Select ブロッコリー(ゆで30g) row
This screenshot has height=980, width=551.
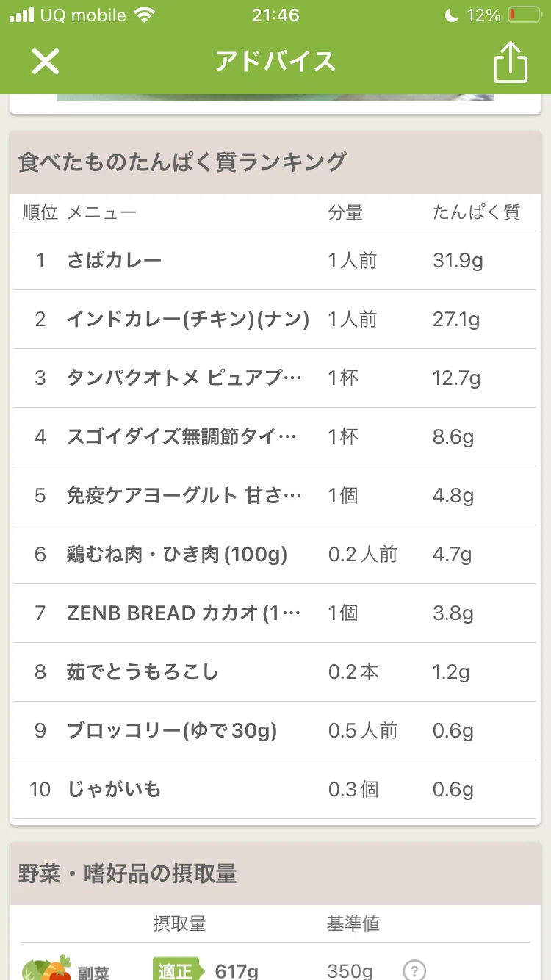(275, 731)
